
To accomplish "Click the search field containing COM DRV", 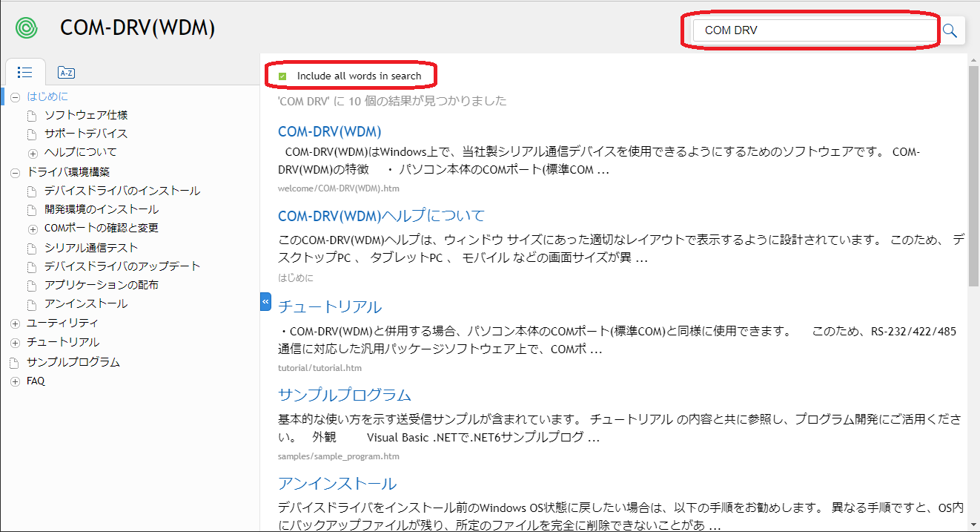I will 815,30.
